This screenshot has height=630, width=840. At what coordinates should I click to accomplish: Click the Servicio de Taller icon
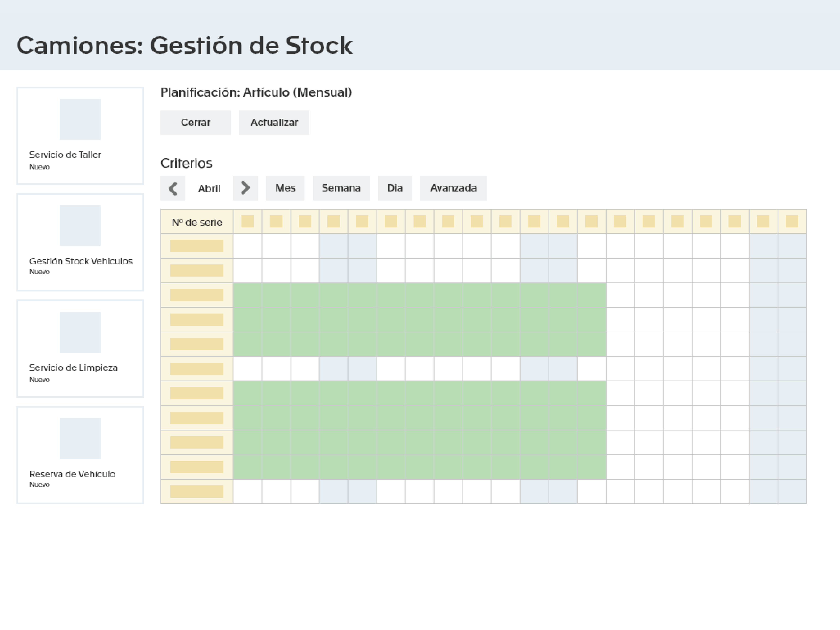(x=80, y=119)
